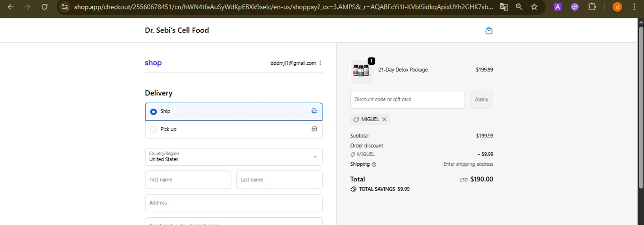
Task: Click the Shop Pay logo
Action: point(153,63)
